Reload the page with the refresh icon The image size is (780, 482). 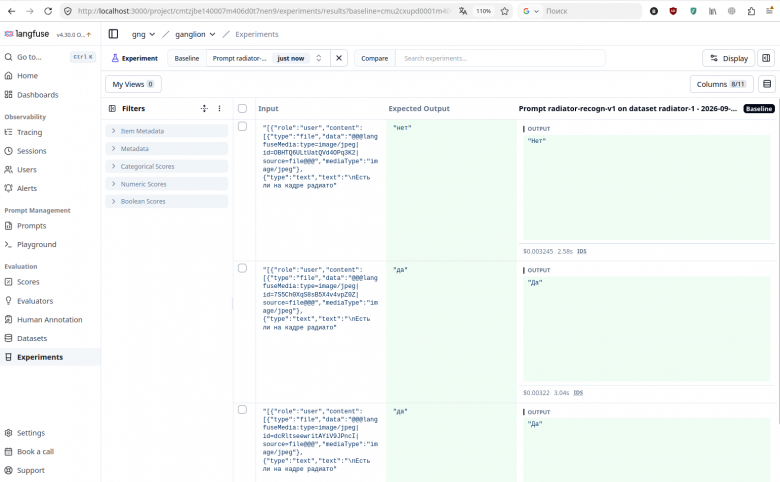(x=48, y=11)
